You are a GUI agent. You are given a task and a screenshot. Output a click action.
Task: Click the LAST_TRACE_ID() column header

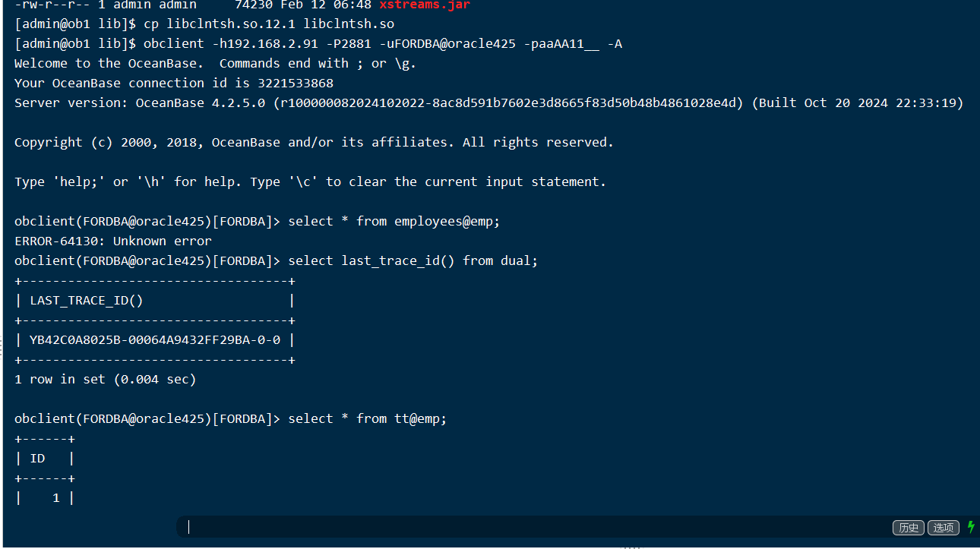click(86, 300)
